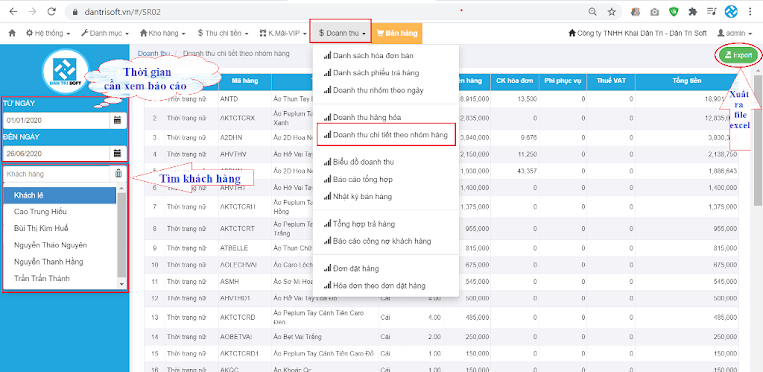763x372 pixels.
Task: Click the Thuế VAT column header
Action: 611,81
